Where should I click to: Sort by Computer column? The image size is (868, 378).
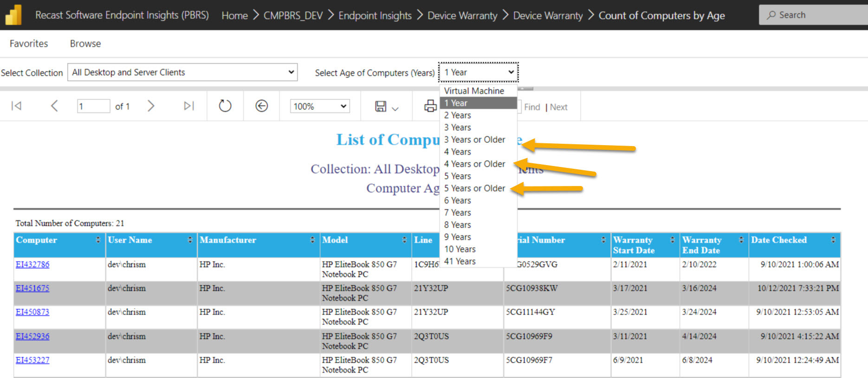pos(98,240)
